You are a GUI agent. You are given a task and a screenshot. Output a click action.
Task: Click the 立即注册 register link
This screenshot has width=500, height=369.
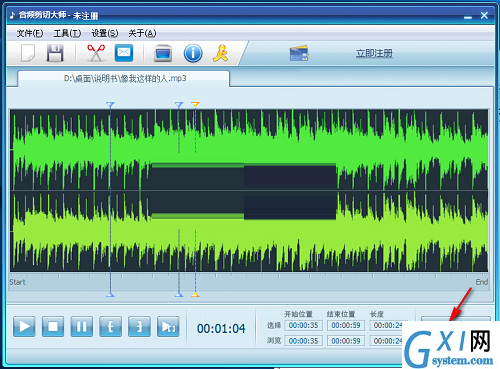pos(374,53)
